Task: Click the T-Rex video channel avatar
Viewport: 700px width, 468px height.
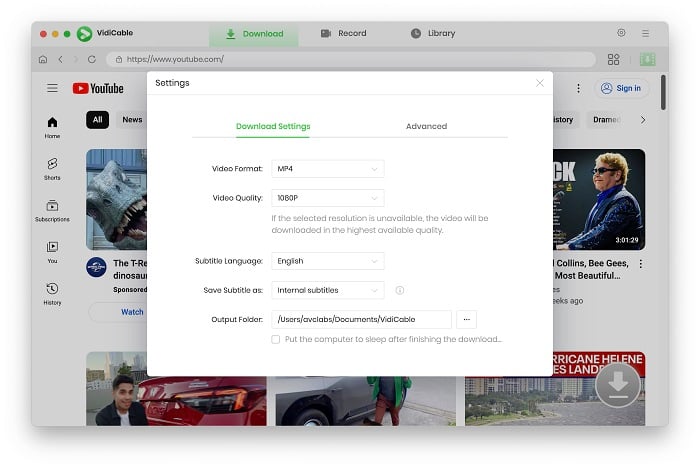Action: 96,267
